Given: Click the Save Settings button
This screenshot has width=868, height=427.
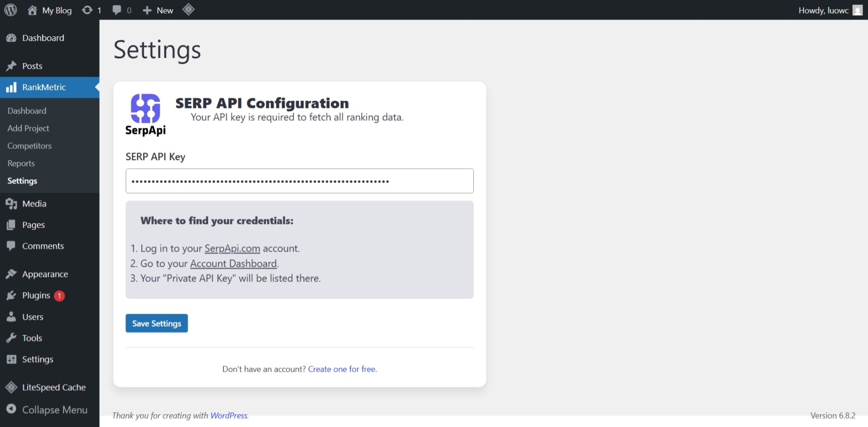Looking at the screenshot, I should coord(157,323).
